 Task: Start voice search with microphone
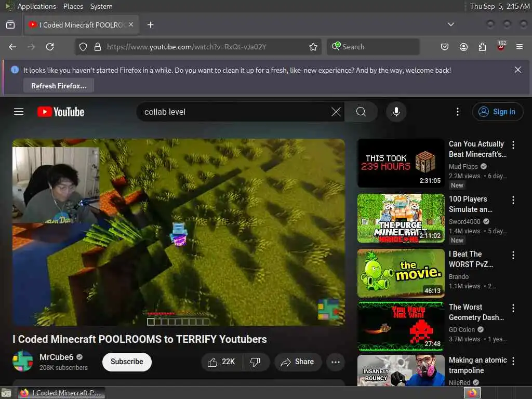click(396, 112)
